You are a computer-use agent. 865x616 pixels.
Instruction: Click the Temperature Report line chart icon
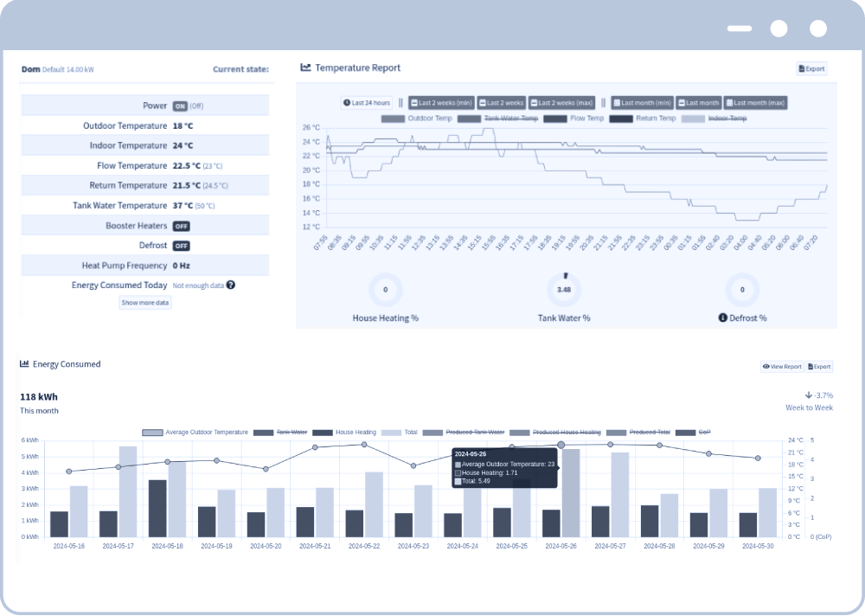[x=305, y=67]
